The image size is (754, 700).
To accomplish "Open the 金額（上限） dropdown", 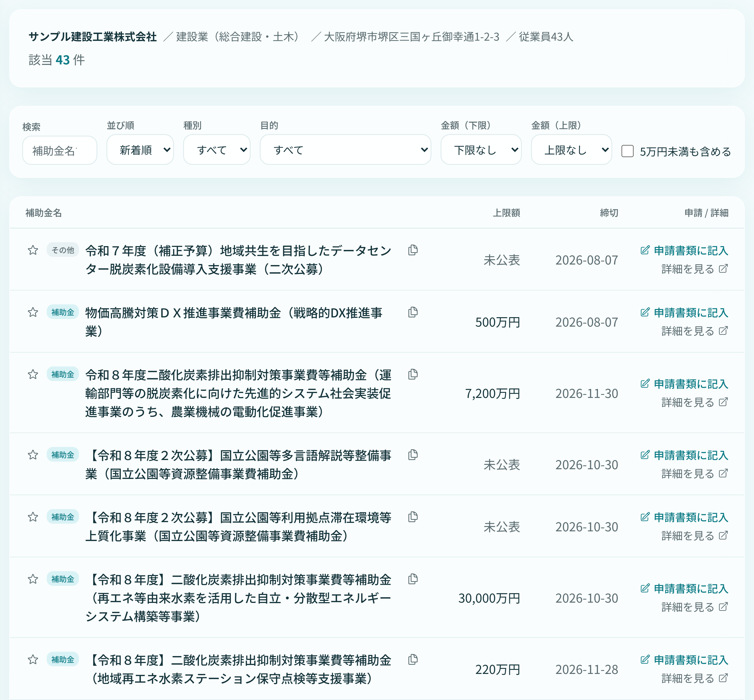I will pos(571,150).
